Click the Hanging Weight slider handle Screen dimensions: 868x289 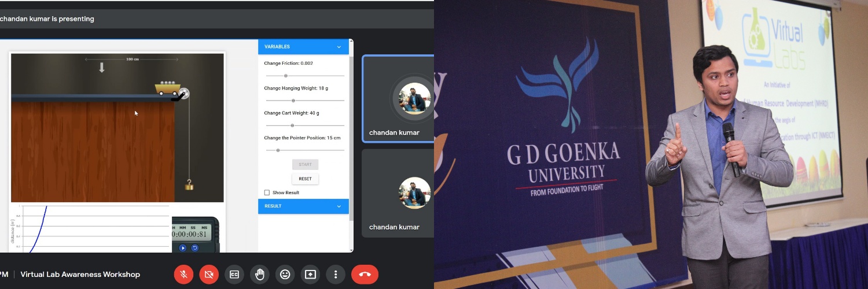tap(292, 101)
